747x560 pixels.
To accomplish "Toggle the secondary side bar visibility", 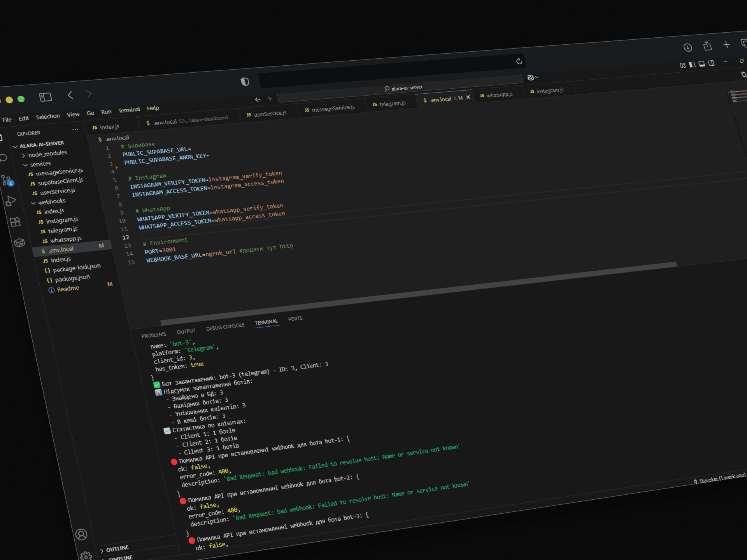I will (711, 63).
